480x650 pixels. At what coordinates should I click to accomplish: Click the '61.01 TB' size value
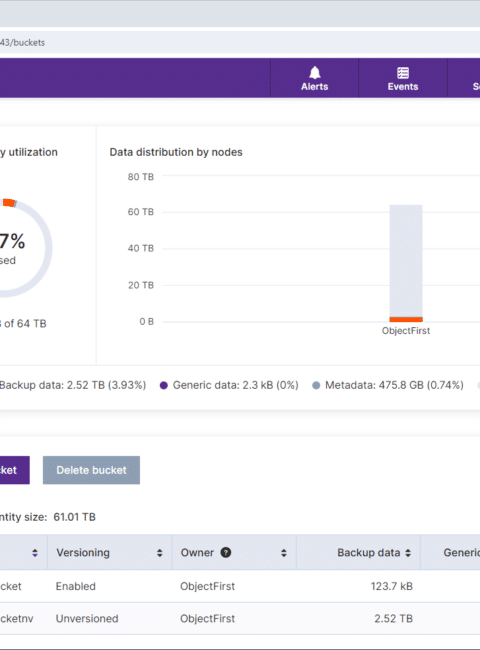click(75, 517)
